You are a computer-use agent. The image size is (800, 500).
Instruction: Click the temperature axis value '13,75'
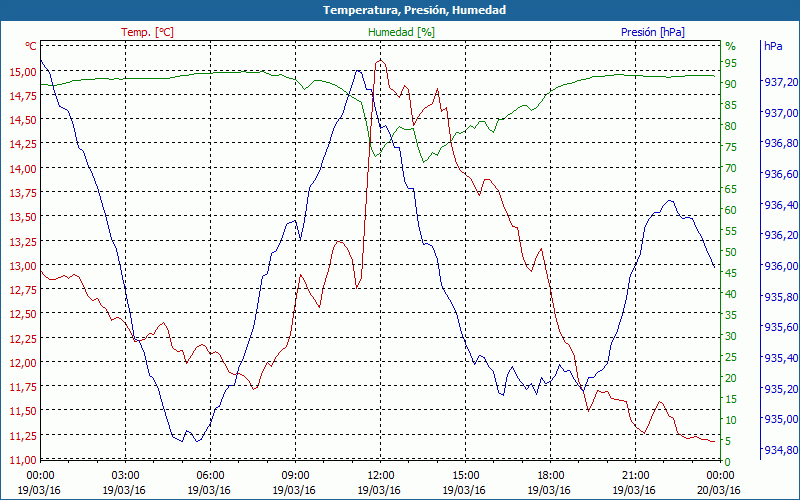(x=23, y=192)
